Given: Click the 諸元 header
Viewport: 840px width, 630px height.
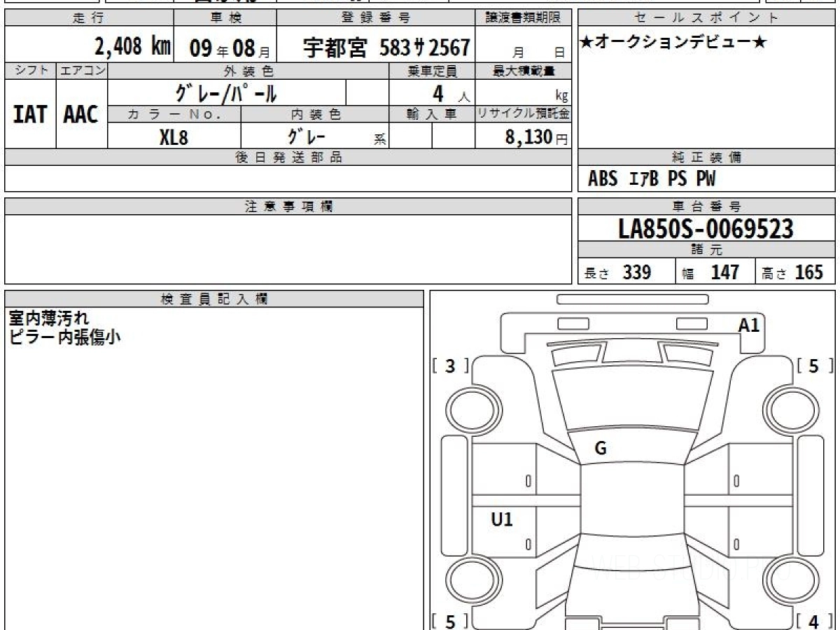Looking at the screenshot, I should (x=707, y=250).
